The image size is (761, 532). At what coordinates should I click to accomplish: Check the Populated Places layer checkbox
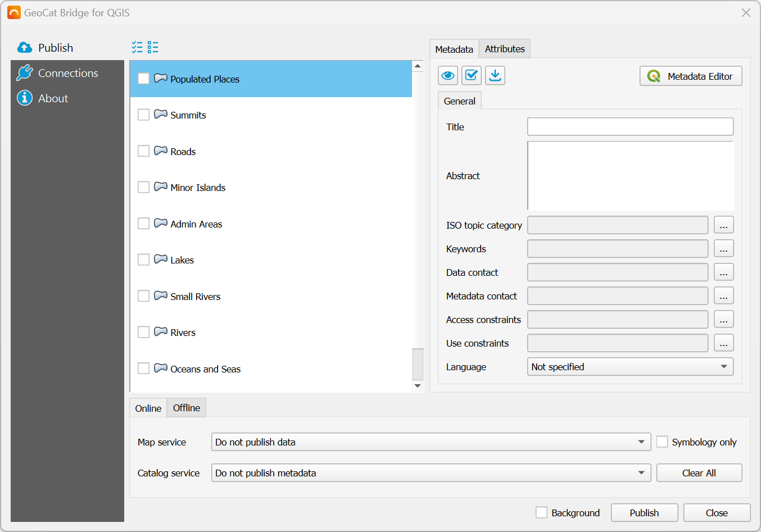pyautogui.click(x=144, y=79)
